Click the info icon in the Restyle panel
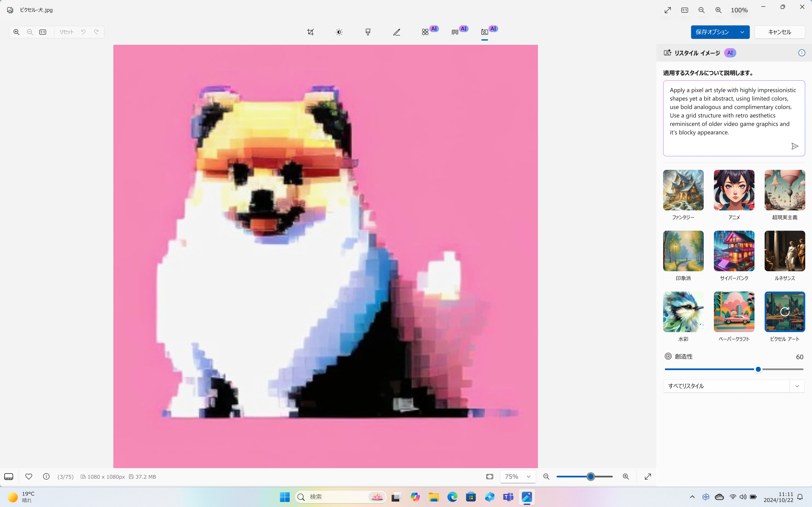 802,53
